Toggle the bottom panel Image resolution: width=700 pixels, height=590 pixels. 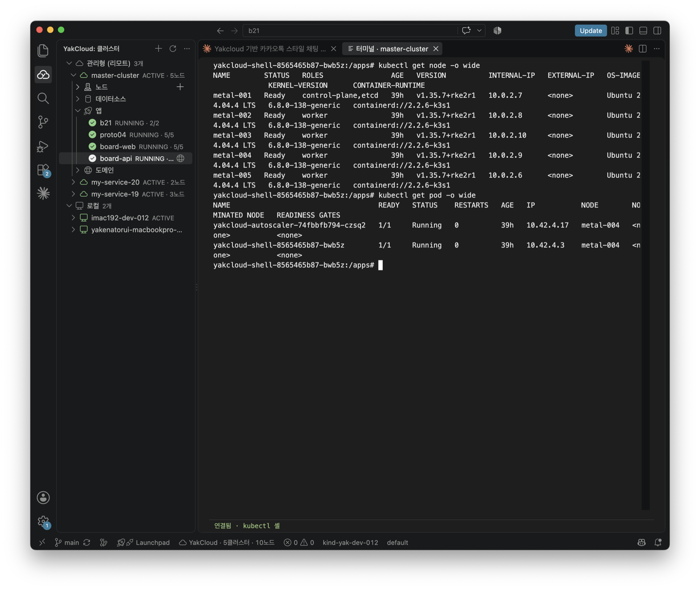coord(643,30)
